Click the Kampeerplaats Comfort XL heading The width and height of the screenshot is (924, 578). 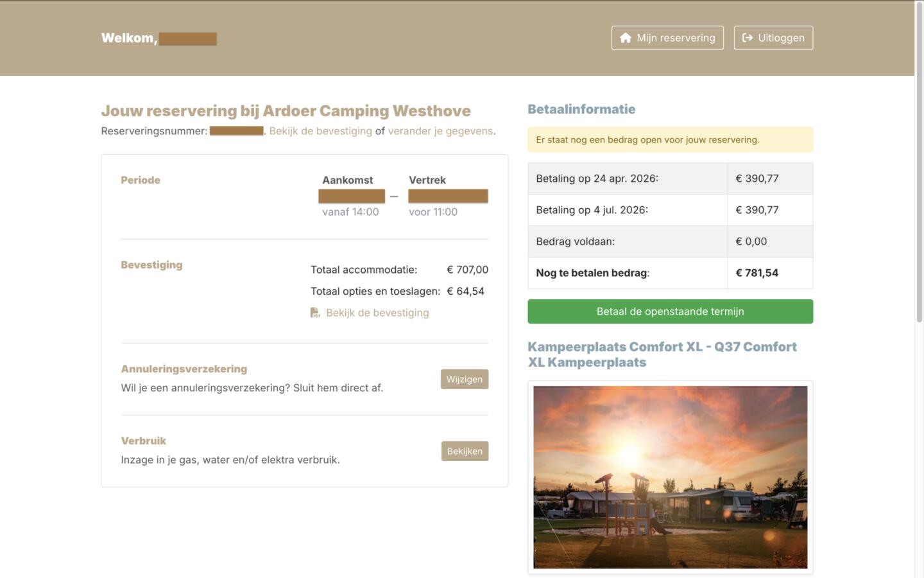click(x=662, y=355)
